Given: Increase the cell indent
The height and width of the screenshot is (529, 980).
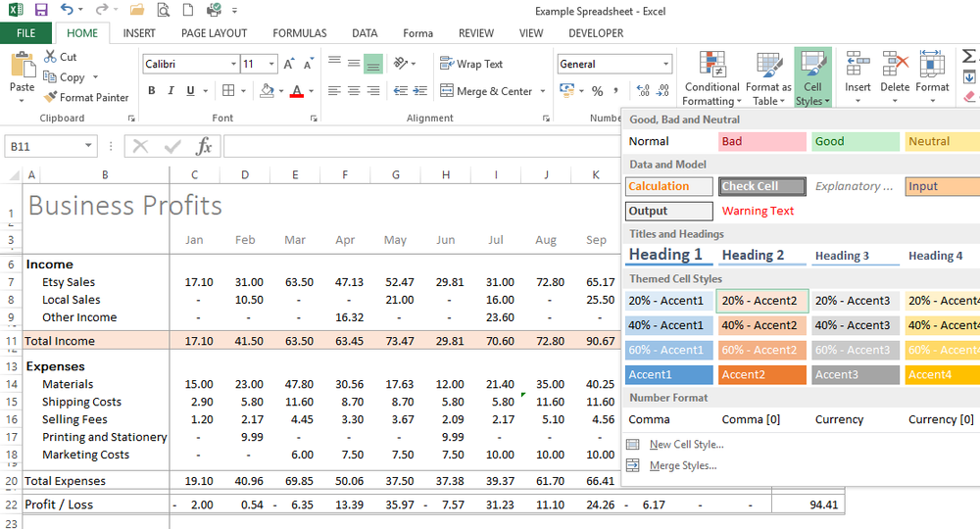Looking at the screenshot, I should 420,91.
